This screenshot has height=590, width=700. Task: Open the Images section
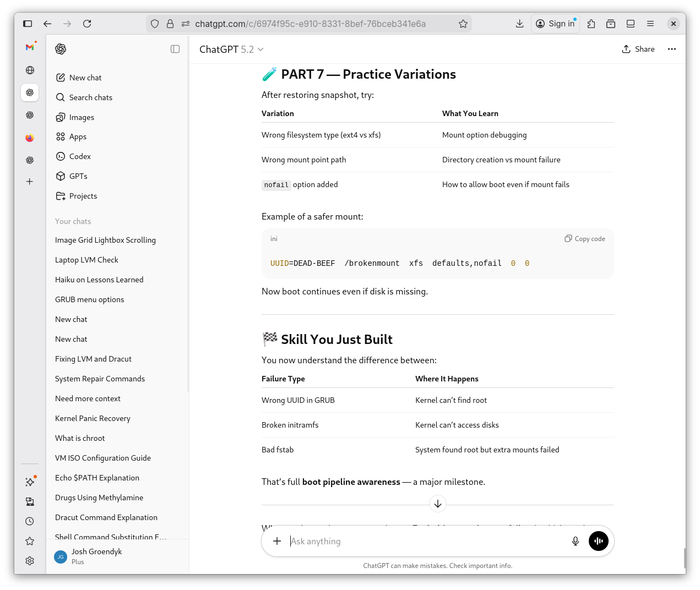click(x=82, y=117)
